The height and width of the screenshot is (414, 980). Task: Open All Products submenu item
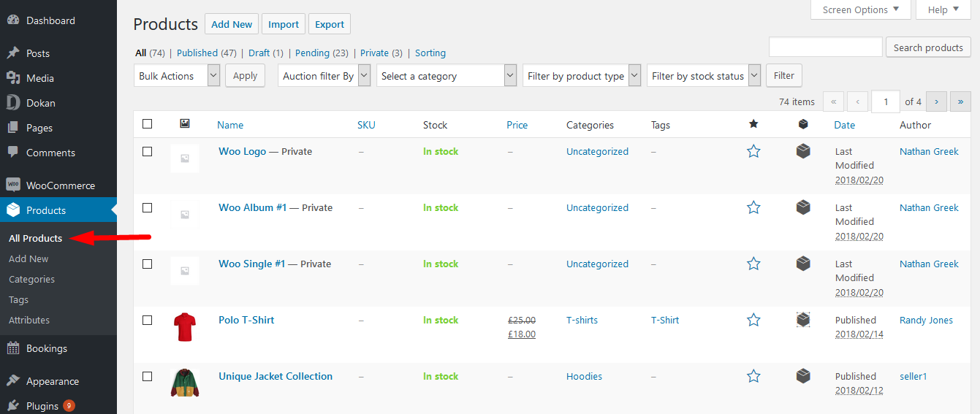pyautogui.click(x=35, y=238)
